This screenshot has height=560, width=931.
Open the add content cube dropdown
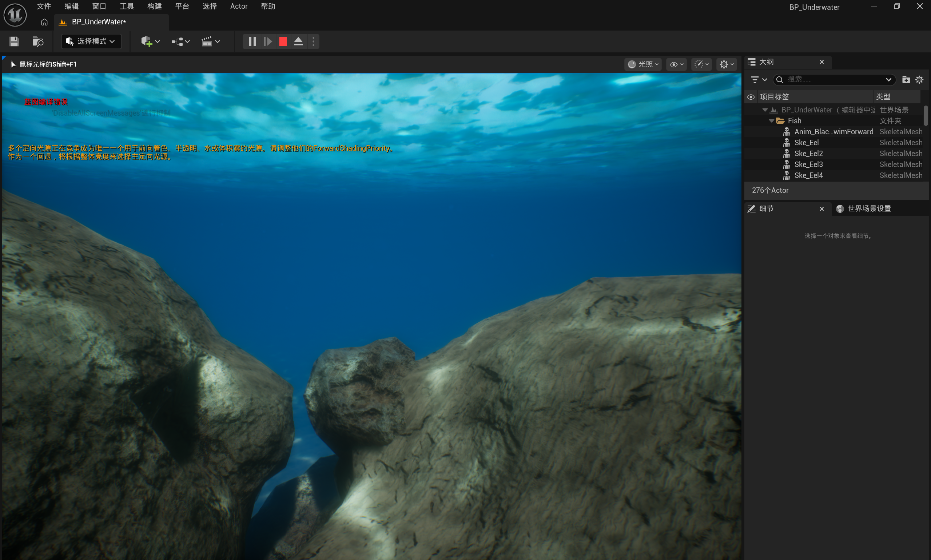151,41
